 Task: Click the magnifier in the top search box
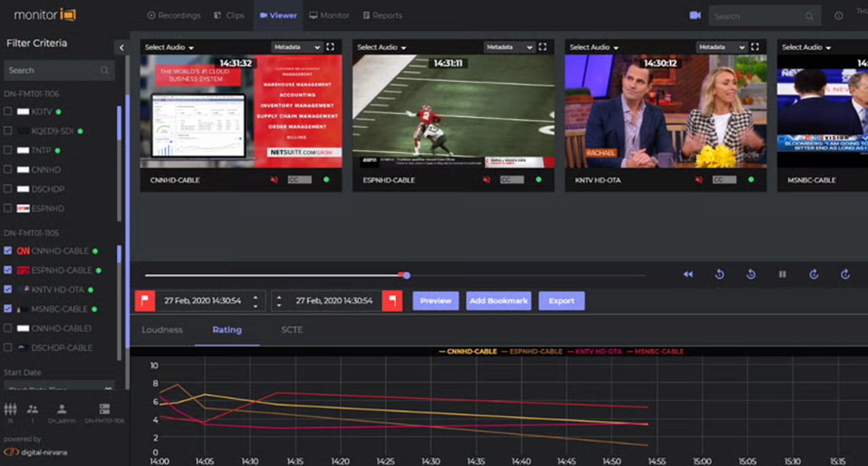tap(809, 16)
